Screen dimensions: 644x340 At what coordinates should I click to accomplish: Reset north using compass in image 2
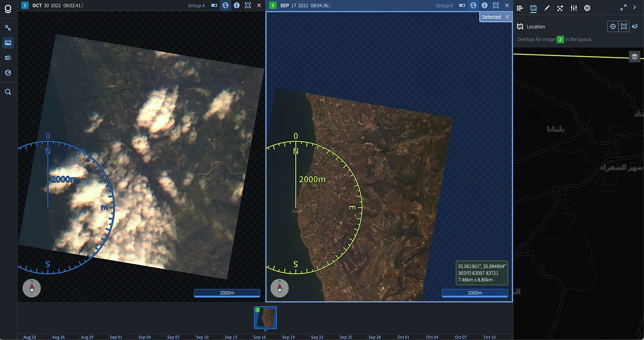click(x=279, y=288)
